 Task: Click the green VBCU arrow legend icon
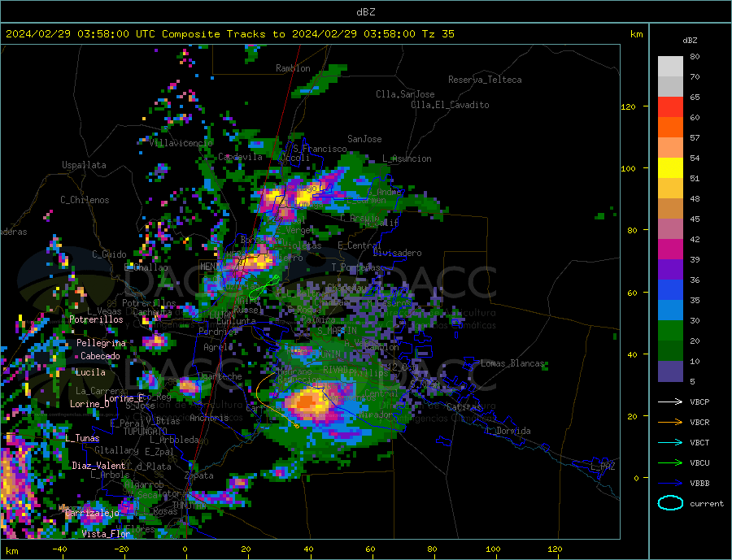pos(670,462)
